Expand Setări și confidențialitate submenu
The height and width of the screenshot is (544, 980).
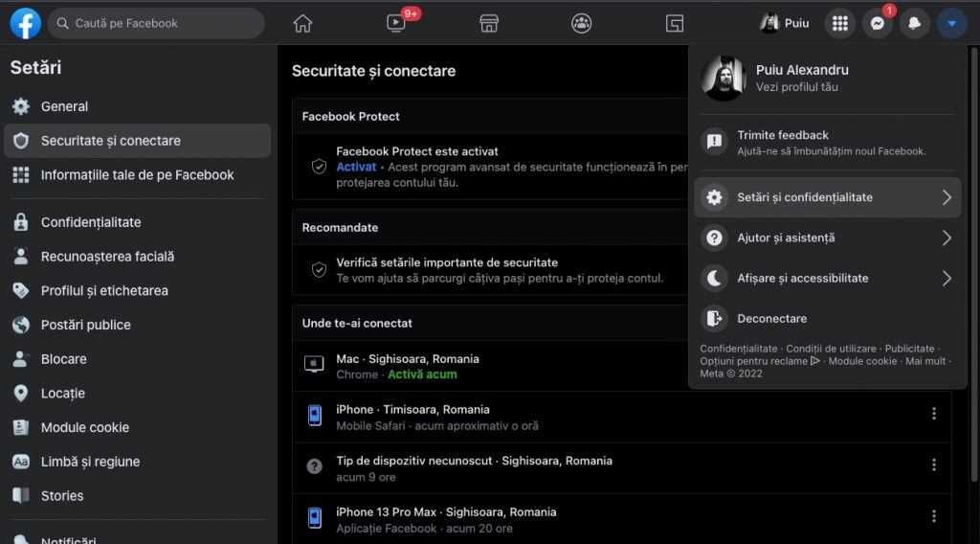827,197
